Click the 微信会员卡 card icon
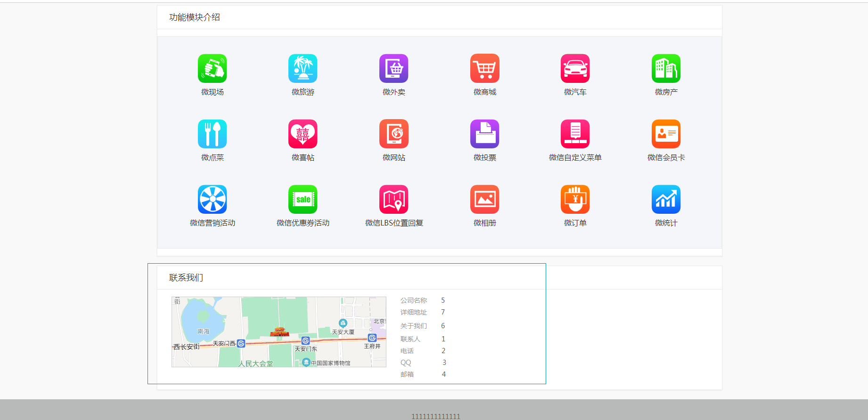The height and width of the screenshot is (420, 868). pyautogui.click(x=666, y=134)
